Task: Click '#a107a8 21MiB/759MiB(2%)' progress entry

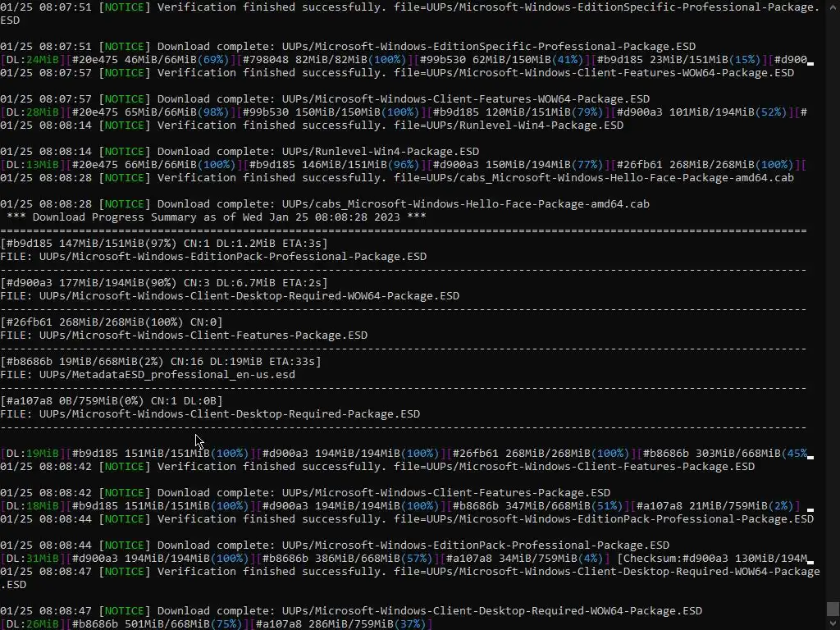Action: pyautogui.click(x=715, y=505)
